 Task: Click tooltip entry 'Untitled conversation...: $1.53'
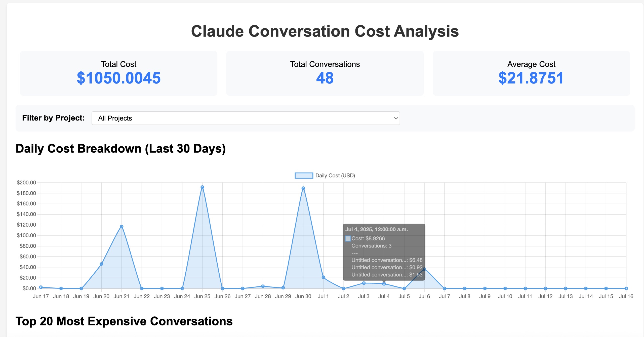click(387, 275)
